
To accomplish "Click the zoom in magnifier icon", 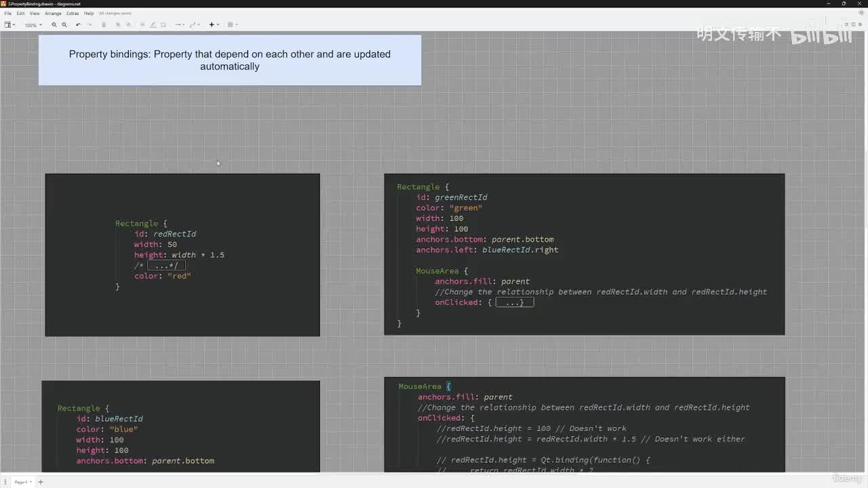I will [x=54, y=25].
